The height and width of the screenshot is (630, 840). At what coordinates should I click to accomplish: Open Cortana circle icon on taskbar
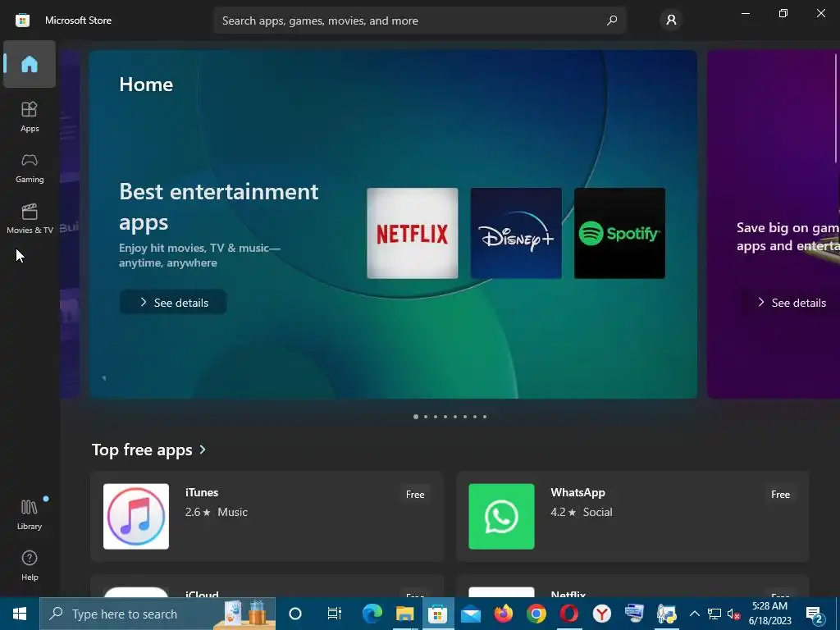click(295, 614)
